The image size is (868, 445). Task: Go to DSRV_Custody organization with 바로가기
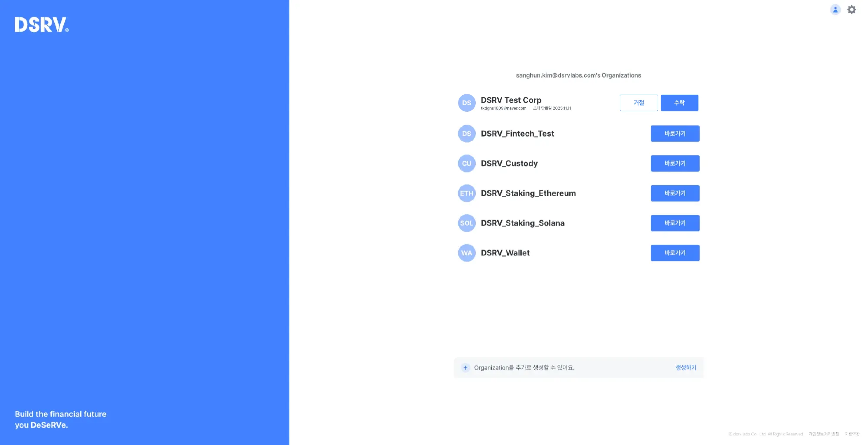[675, 163]
